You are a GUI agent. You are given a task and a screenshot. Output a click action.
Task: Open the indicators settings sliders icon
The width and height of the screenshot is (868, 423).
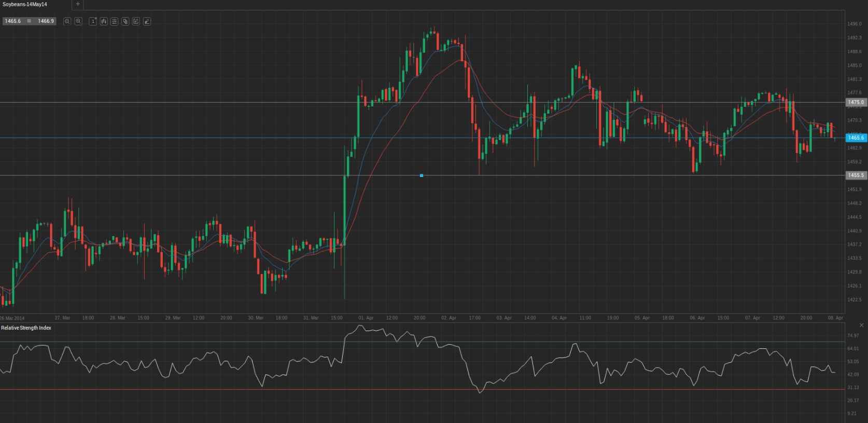[x=115, y=21]
